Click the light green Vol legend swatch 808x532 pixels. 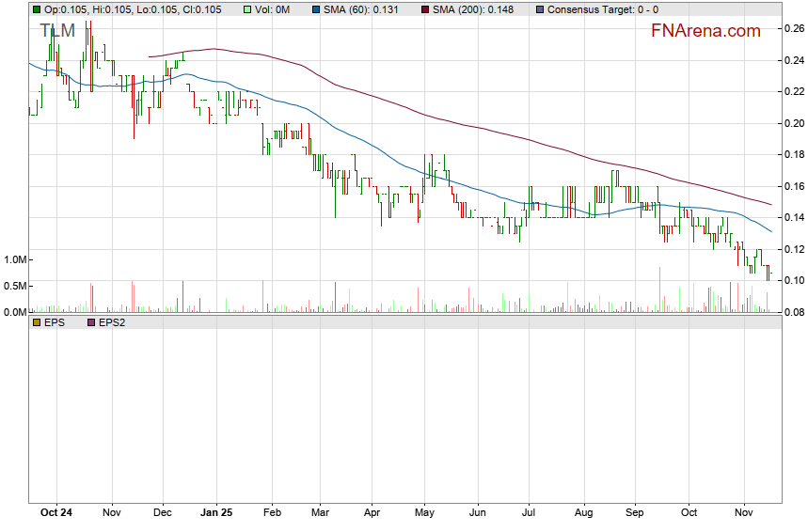pyautogui.click(x=247, y=9)
